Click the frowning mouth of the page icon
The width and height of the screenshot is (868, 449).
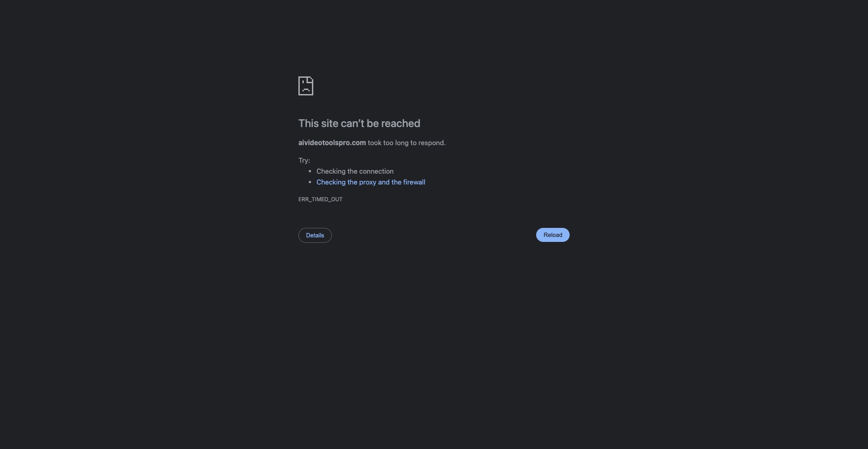pyautogui.click(x=306, y=90)
